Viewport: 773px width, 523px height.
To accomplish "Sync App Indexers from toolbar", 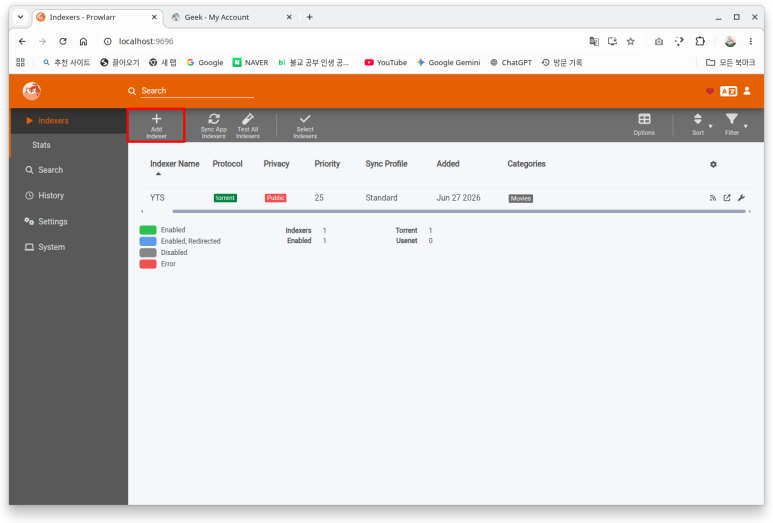I will pos(213,126).
